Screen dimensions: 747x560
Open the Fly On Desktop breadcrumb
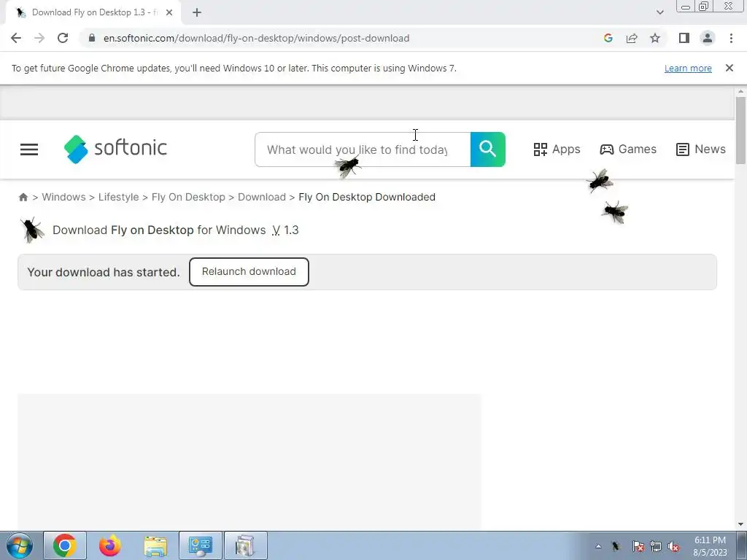pyautogui.click(x=188, y=197)
